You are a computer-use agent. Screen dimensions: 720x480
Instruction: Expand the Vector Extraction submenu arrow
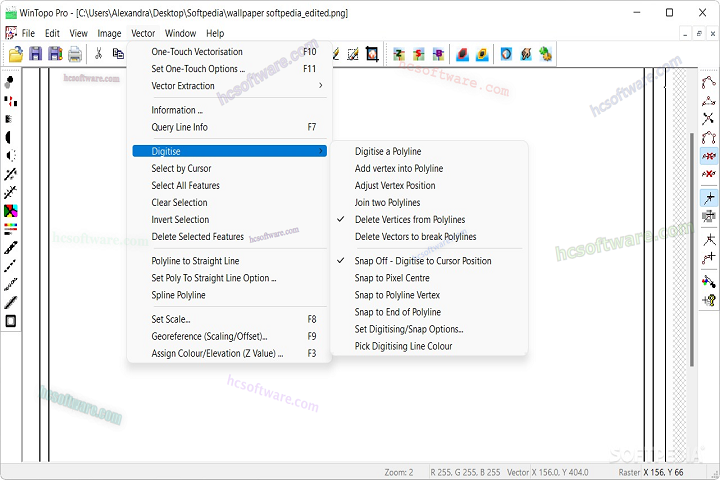tap(321, 85)
